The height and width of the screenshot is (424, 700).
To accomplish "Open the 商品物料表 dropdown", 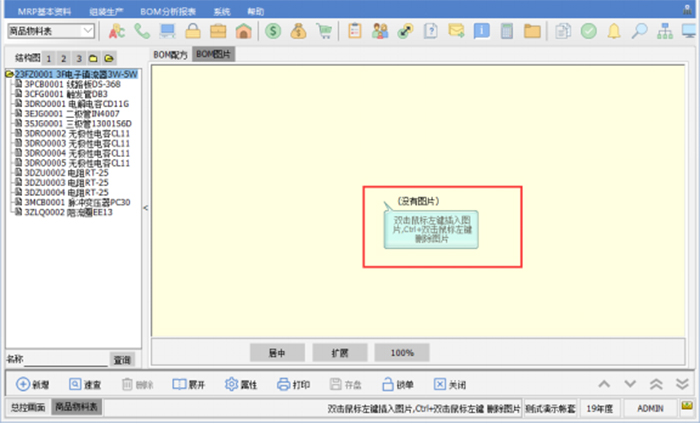I will click(88, 32).
